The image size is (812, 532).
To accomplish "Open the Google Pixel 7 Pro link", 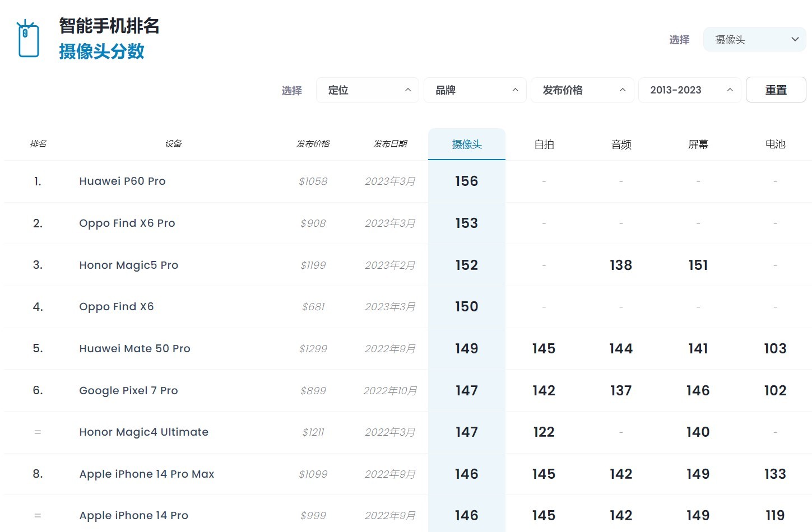I will 128,390.
